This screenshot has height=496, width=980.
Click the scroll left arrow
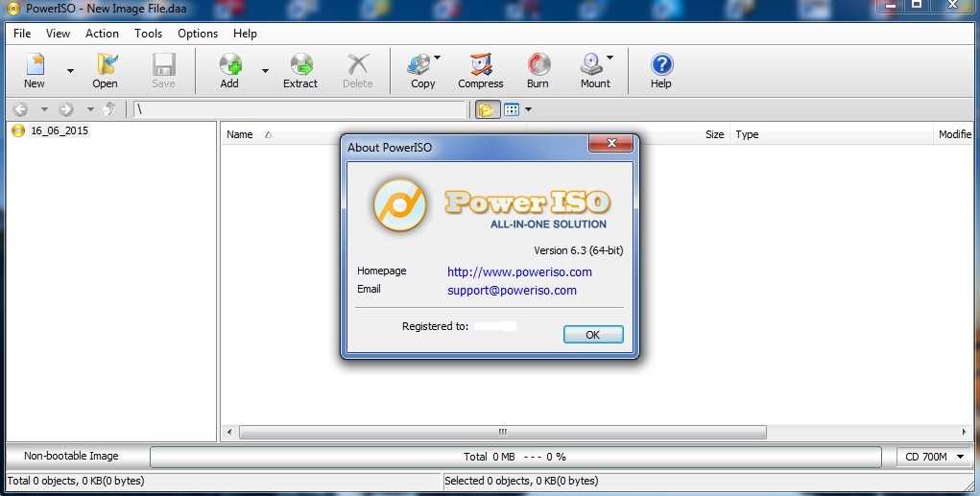(229, 433)
